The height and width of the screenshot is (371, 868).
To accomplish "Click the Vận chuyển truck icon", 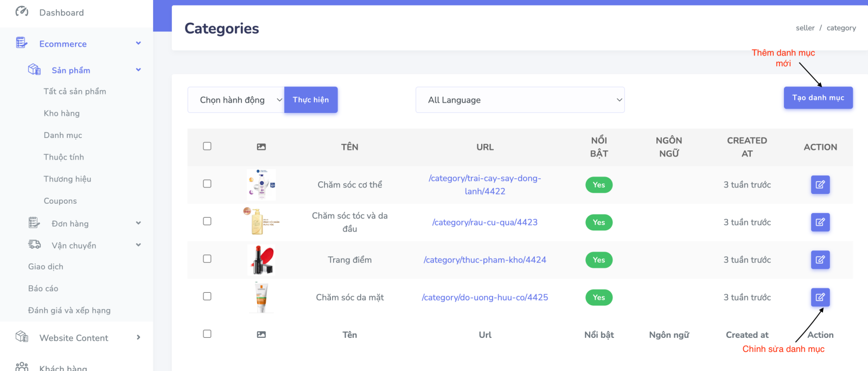I will click(x=34, y=244).
